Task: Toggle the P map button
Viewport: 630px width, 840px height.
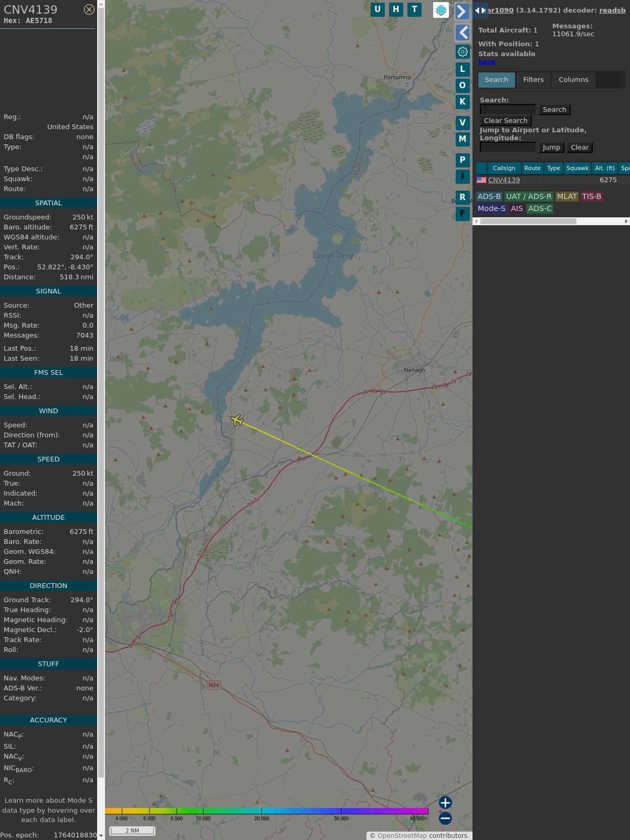Action: pyautogui.click(x=463, y=160)
